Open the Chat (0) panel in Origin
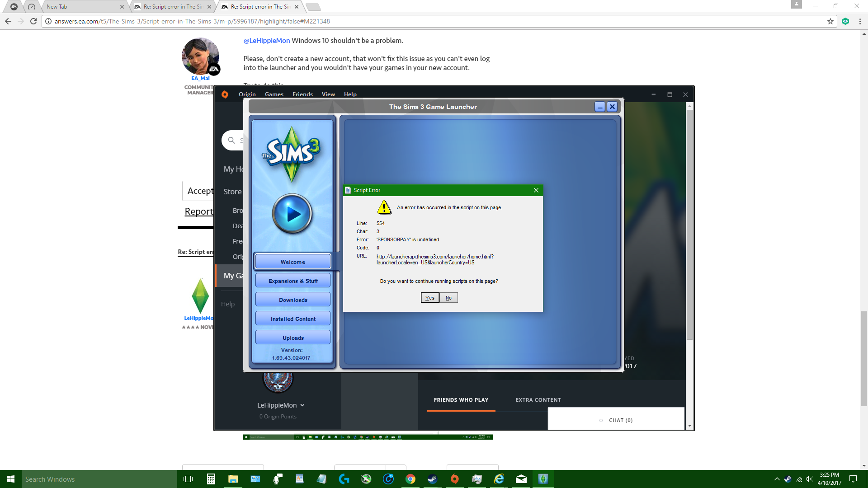Image resolution: width=868 pixels, height=488 pixels. [x=616, y=420]
